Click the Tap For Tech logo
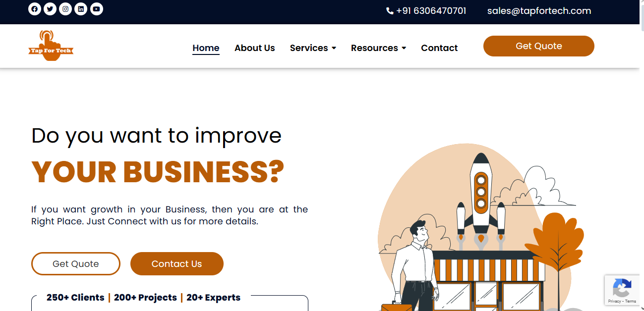The image size is (644, 311). [x=51, y=46]
